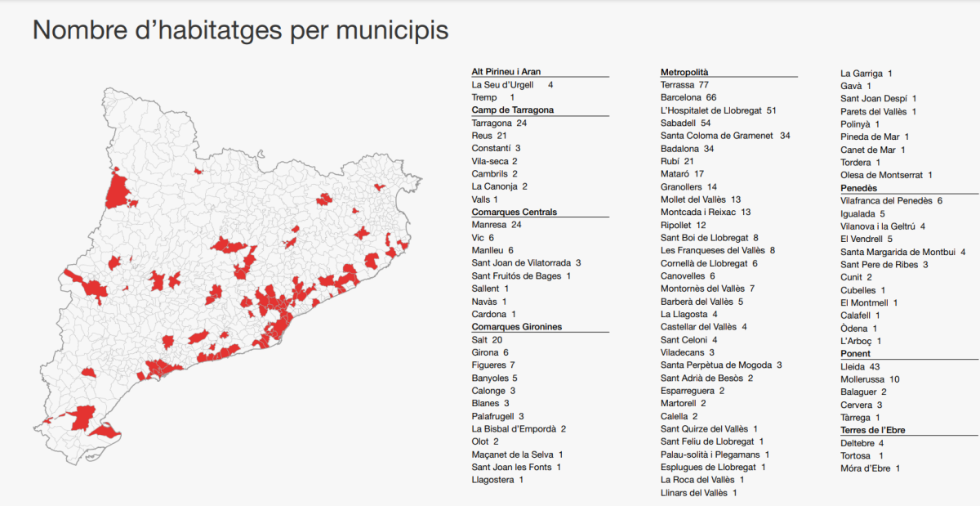Select the Lleida 43 entry
980x506 pixels.
860,367
